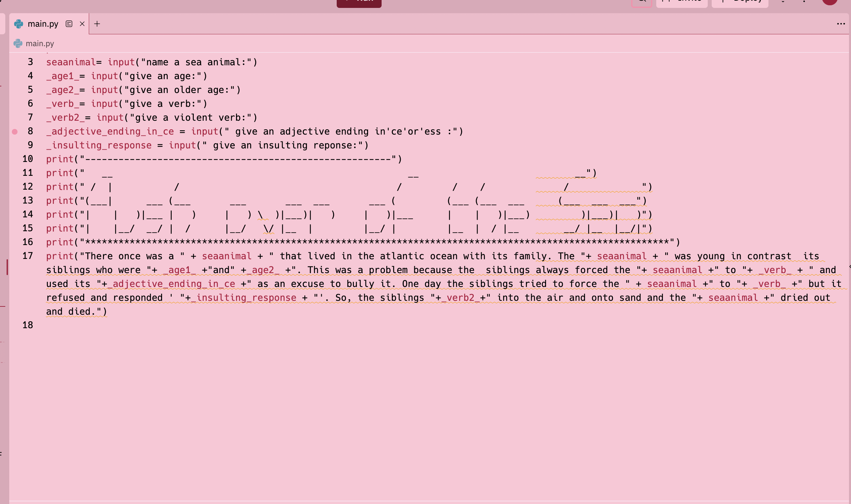Click the "give an older age:" string
Image resolution: width=851 pixels, height=504 pixels.
(180, 90)
